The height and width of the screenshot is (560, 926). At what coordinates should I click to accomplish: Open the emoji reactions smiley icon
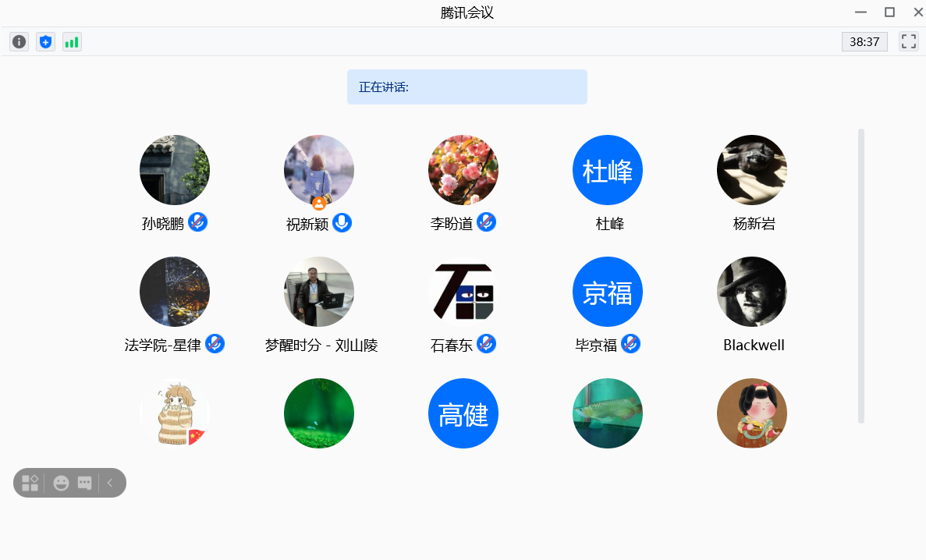point(61,483)
